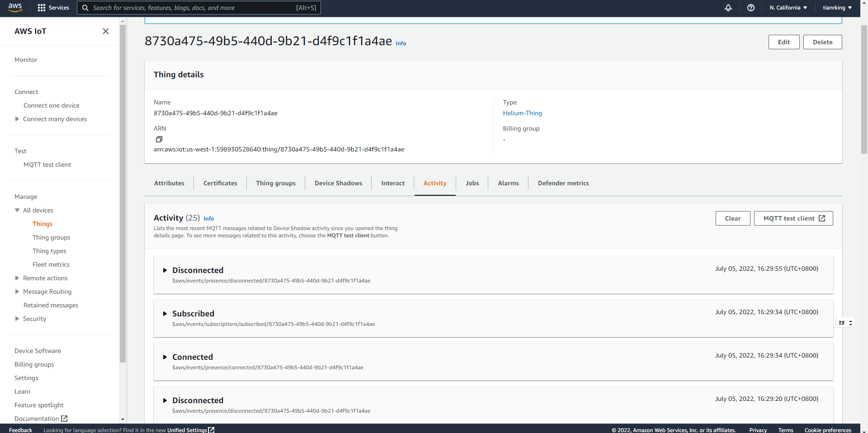Open the tianrking account dropdown
868x433 pixels.
837,8
